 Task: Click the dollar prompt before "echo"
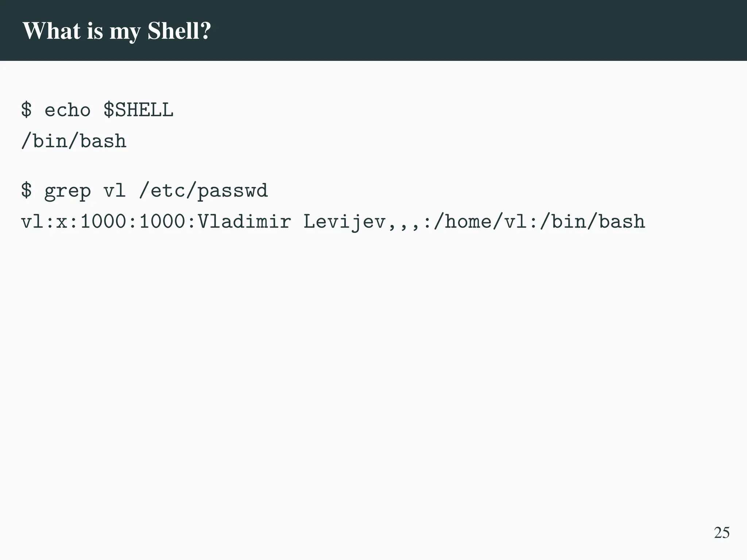point(26,110)
